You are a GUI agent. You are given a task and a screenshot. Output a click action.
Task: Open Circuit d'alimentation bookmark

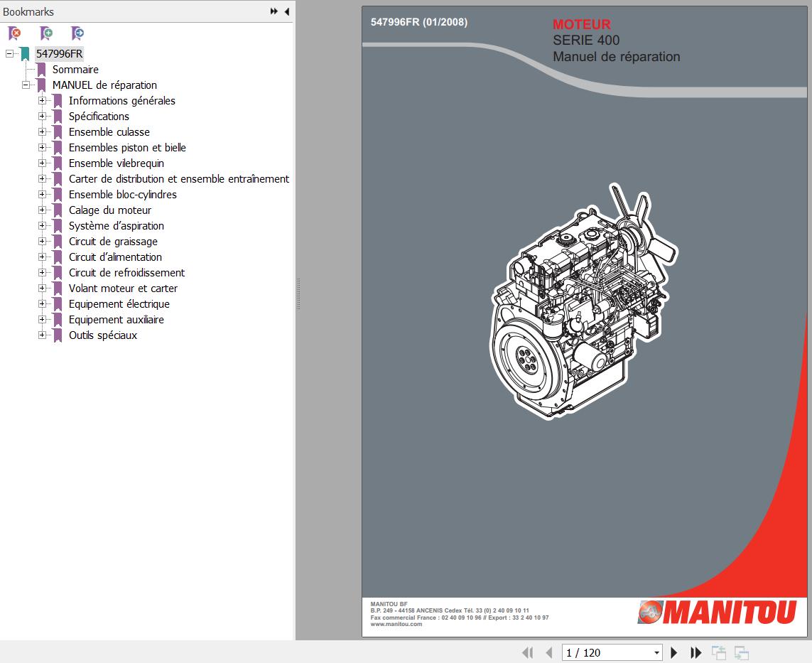click(115, 257)
